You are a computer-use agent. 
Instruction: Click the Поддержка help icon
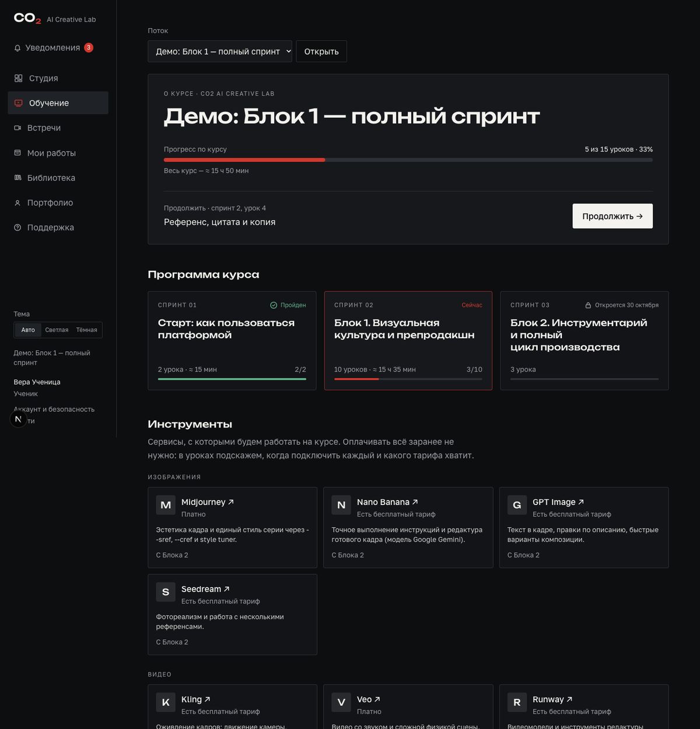17,227
